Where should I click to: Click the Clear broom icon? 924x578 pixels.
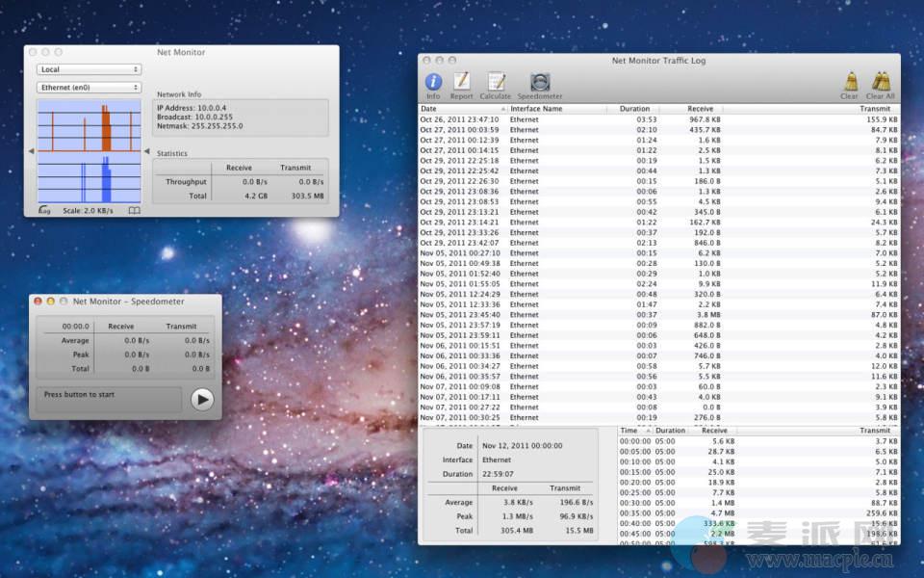850,83
